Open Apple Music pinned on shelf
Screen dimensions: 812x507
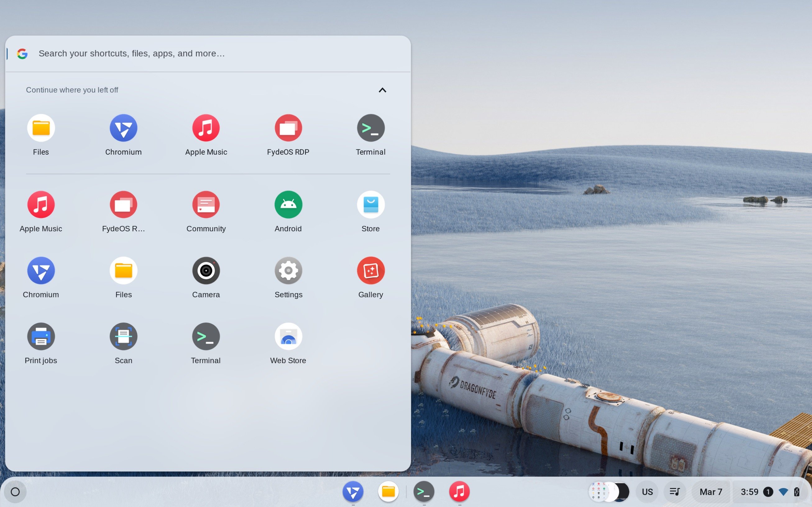[x=459, y=492]
